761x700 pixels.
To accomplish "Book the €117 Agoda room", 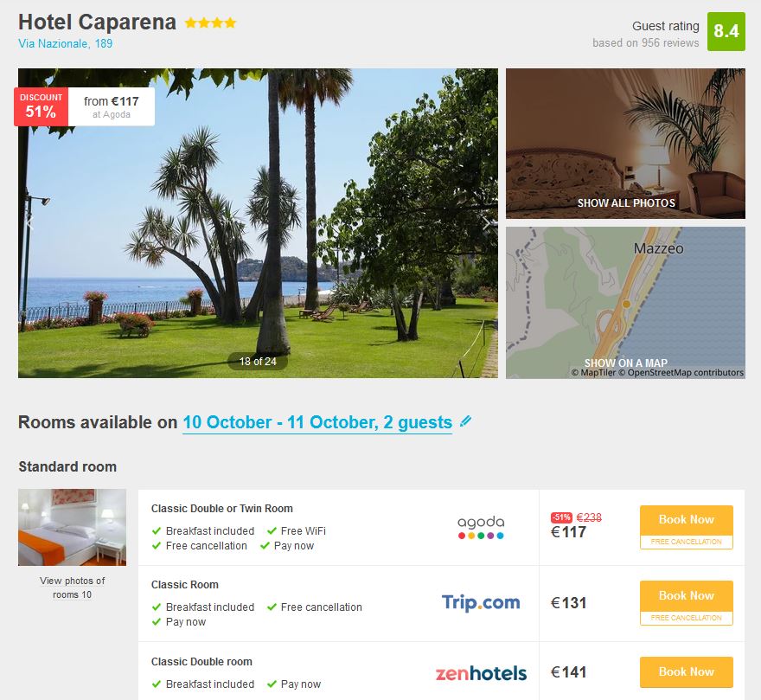I will [687, 527].
